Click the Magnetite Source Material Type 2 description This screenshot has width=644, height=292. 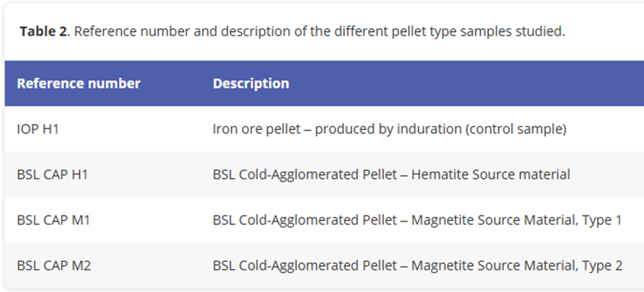(417, 265)
